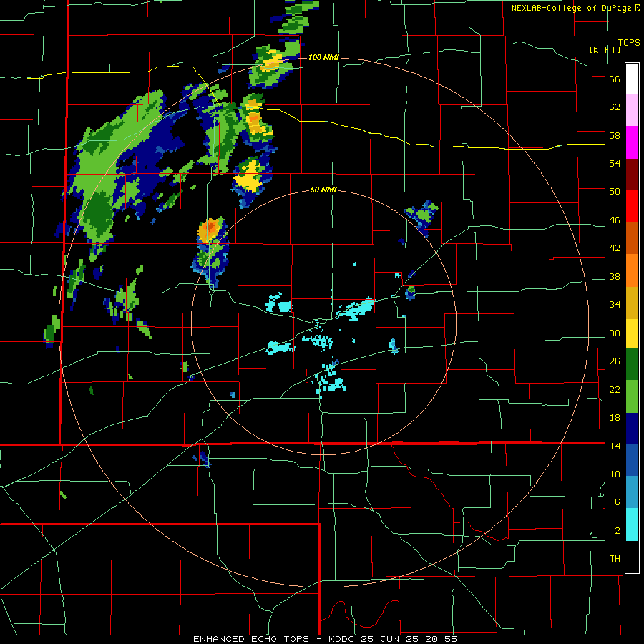Pick the cyan legend swatch above 2
Viewport: 644px width, 644px height.
pyautogui.click(x=632, y=525)
